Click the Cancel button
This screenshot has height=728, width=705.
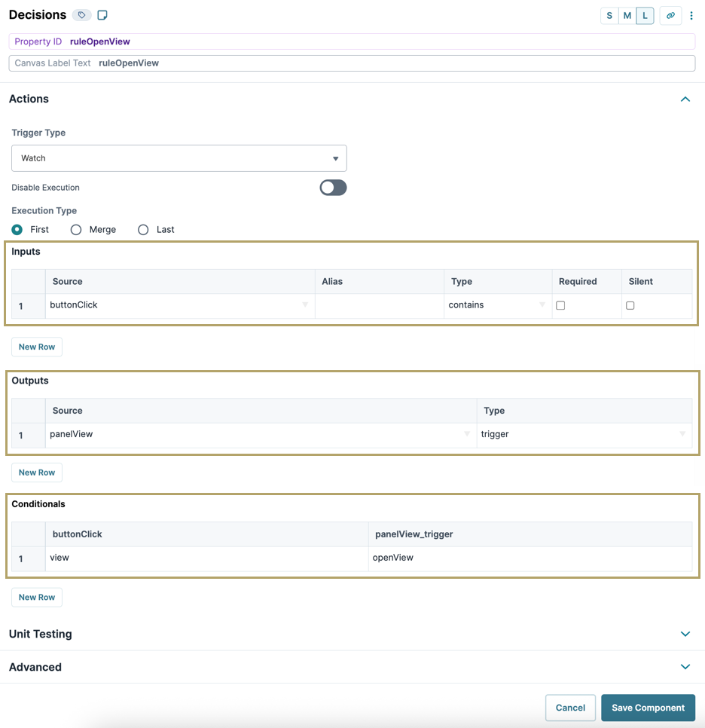coord(570,708)
